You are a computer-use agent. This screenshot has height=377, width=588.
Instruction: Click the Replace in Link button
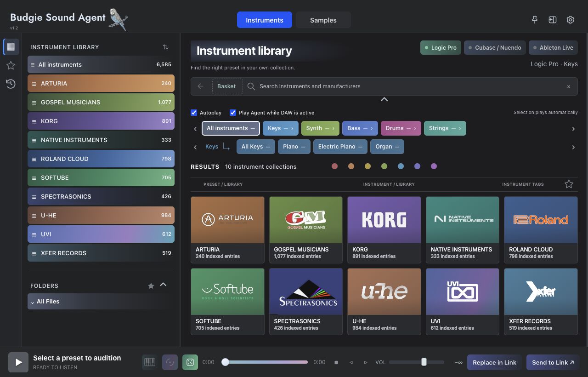pos(494,362)
